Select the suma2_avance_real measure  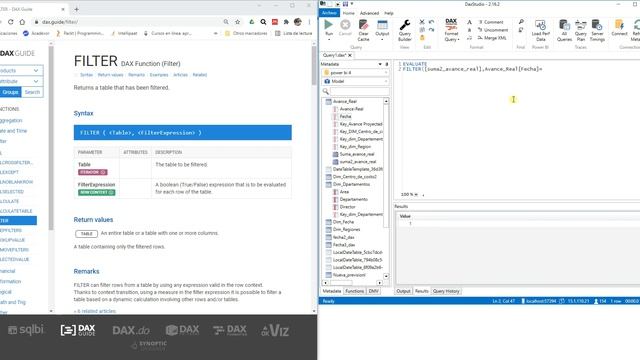point(358,162)
